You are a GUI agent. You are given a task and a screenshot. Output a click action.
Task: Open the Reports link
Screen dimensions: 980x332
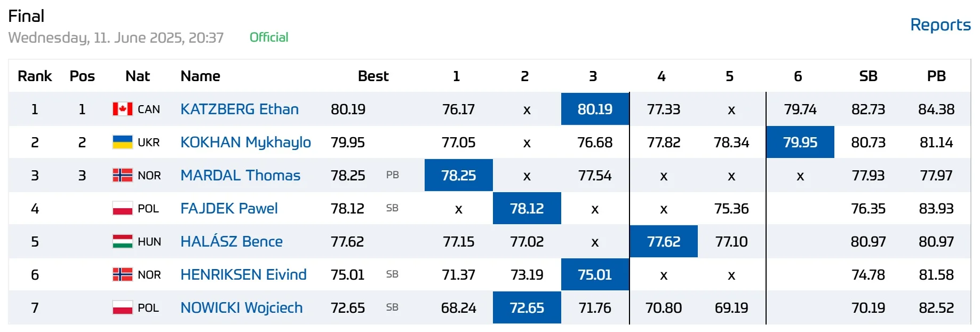940,25
